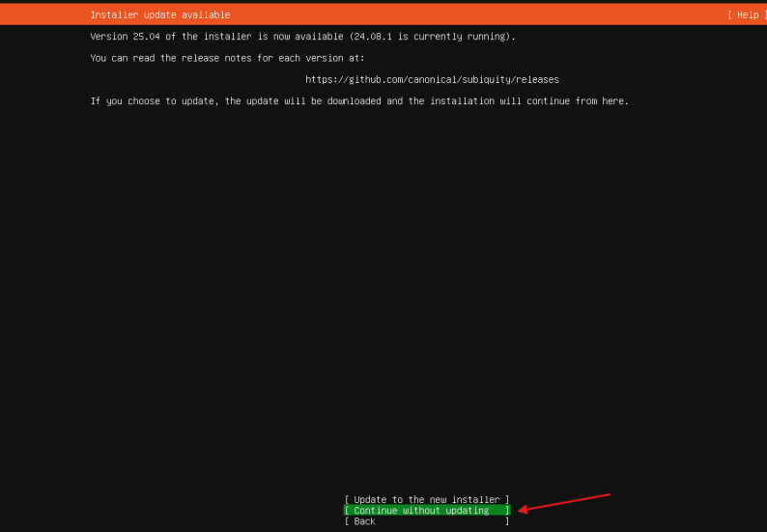Click the subiquity releases GitHub URL
This screenshot has width=767, height=532.
pyautogui.click(x=432, y=79)
